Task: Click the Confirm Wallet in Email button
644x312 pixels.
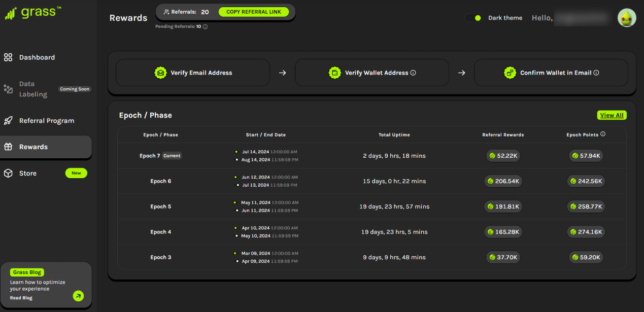Action: pos(551,73)
